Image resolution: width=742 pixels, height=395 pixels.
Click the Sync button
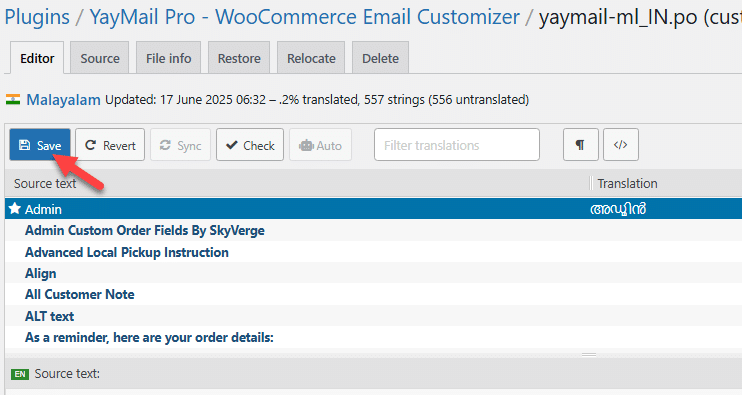[x=180, y=145]
